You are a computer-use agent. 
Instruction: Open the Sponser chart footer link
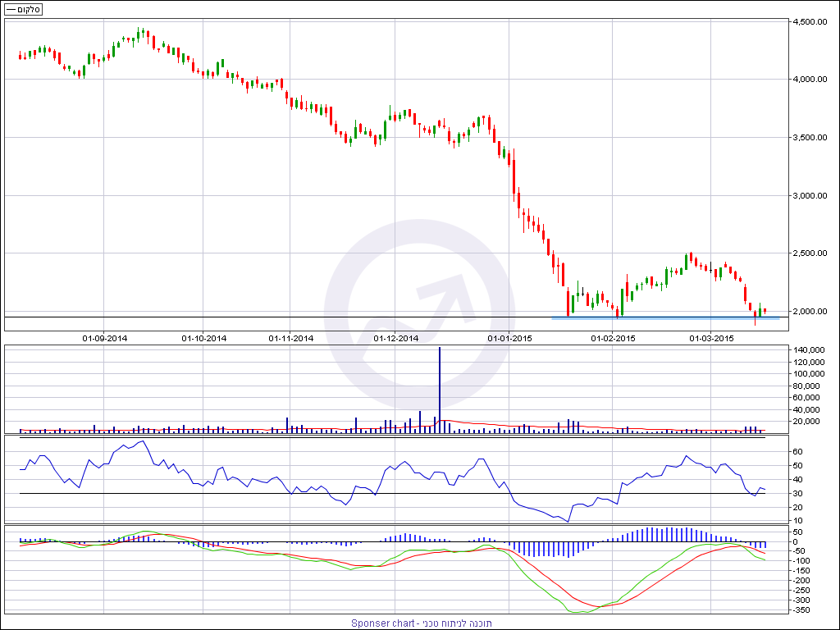click(x=422, y=623)
